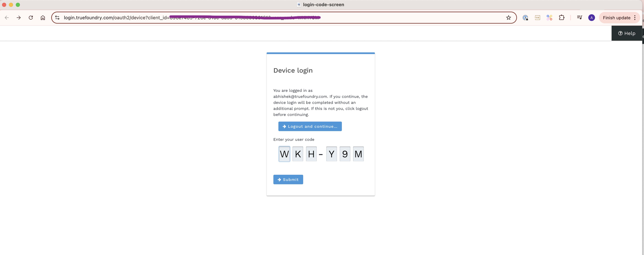This screenshot has height=255, width=644.
Task: Focus the code box containing Y
Action: [x=331, y=154]
